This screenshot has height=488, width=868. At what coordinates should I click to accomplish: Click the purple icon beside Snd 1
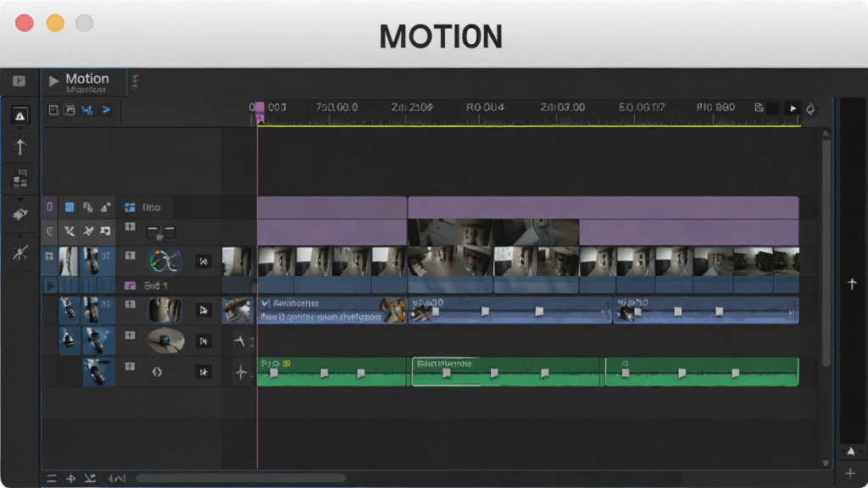[130, 286]
